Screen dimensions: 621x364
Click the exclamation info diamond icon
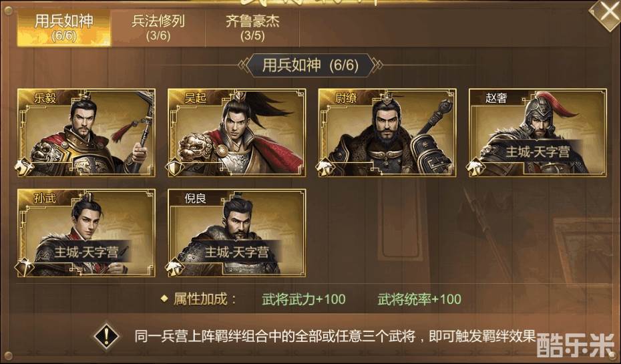click(106, 336)
